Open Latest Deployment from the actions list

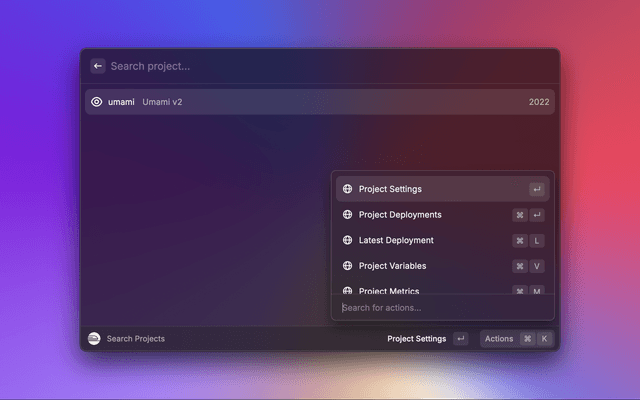(x=396, y=241)
